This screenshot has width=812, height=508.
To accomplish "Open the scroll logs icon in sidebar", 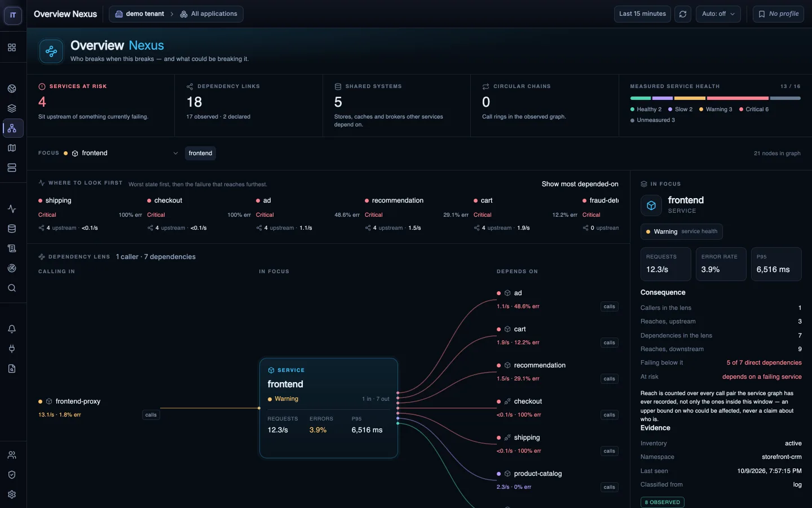I will pos(12,248).
